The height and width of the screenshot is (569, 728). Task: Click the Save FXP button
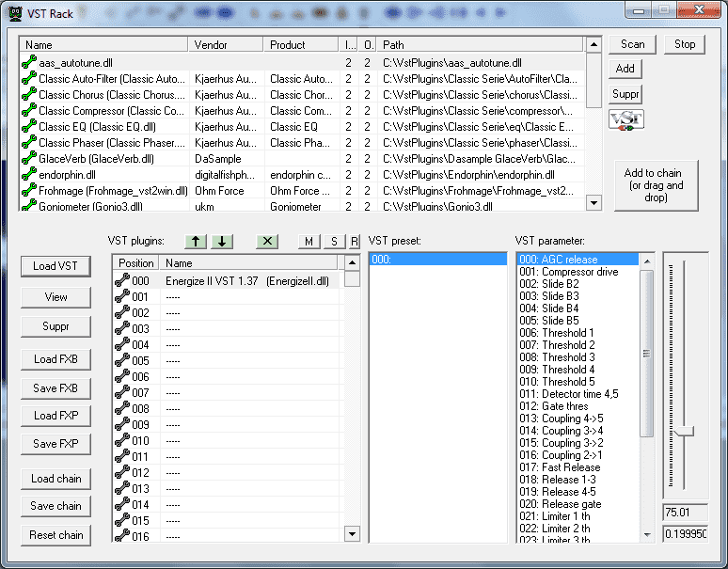[x=55, y=444]
